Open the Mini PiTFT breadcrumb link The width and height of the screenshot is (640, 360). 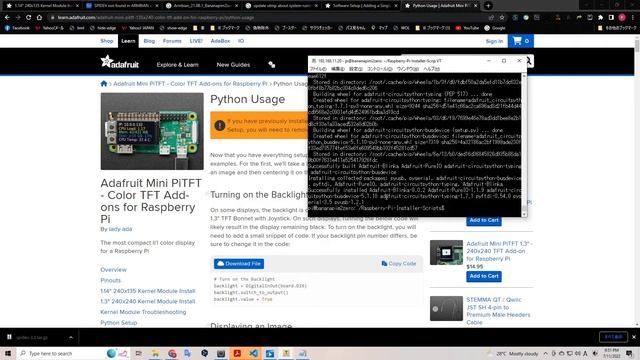pyautogui.click(x=190, y=84)
